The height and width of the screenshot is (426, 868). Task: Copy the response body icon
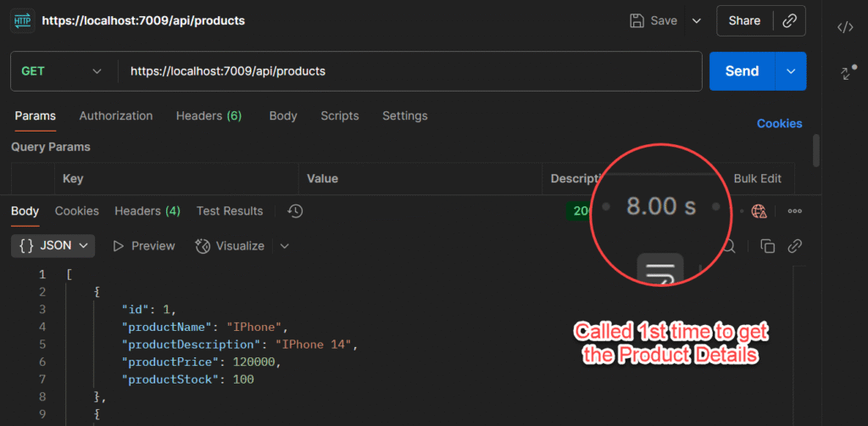point(767,246)
